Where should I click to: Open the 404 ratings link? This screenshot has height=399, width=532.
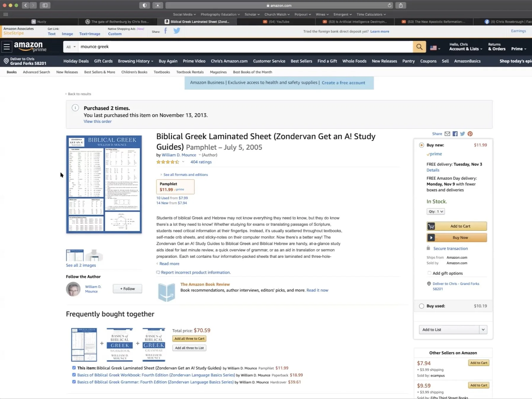pos(201,162)
